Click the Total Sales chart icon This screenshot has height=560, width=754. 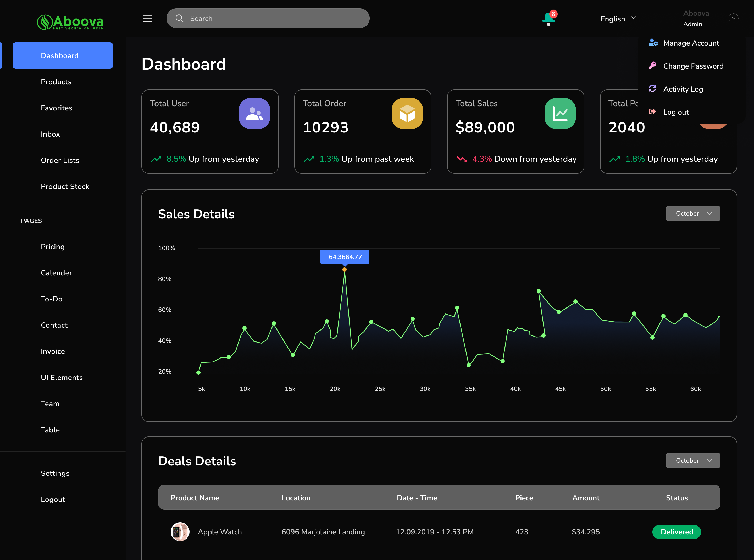coord(560,114)
